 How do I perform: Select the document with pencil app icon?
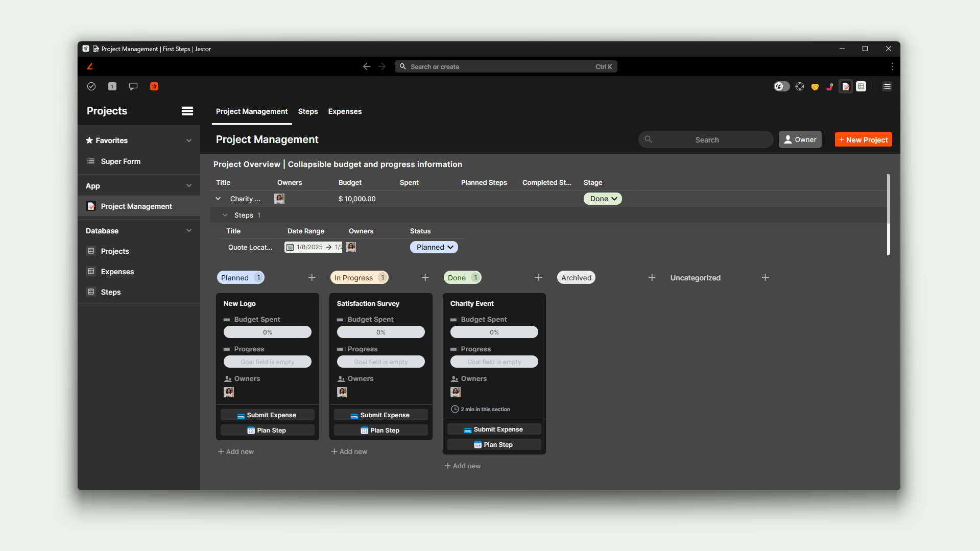point(846,86)
